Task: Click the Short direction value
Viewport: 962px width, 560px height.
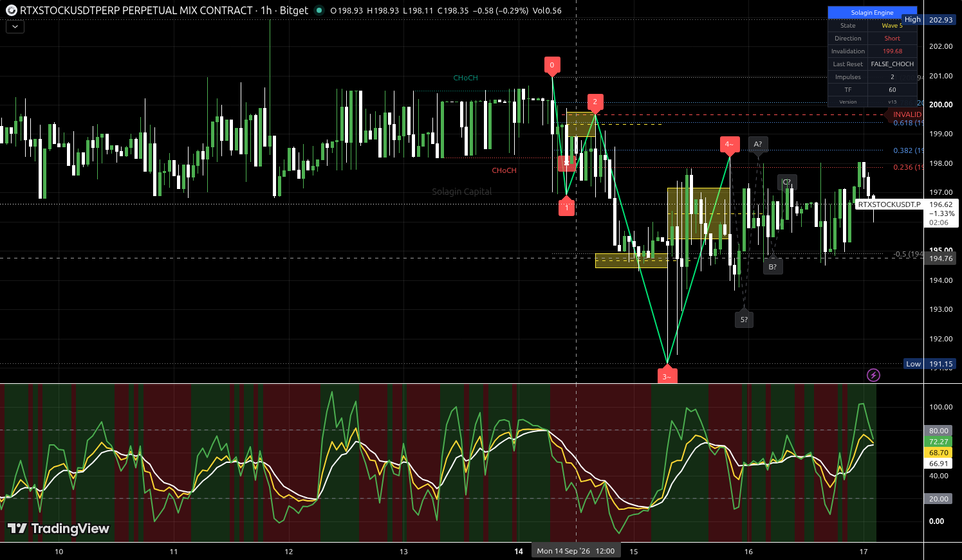Action: (x=892, y=39)
